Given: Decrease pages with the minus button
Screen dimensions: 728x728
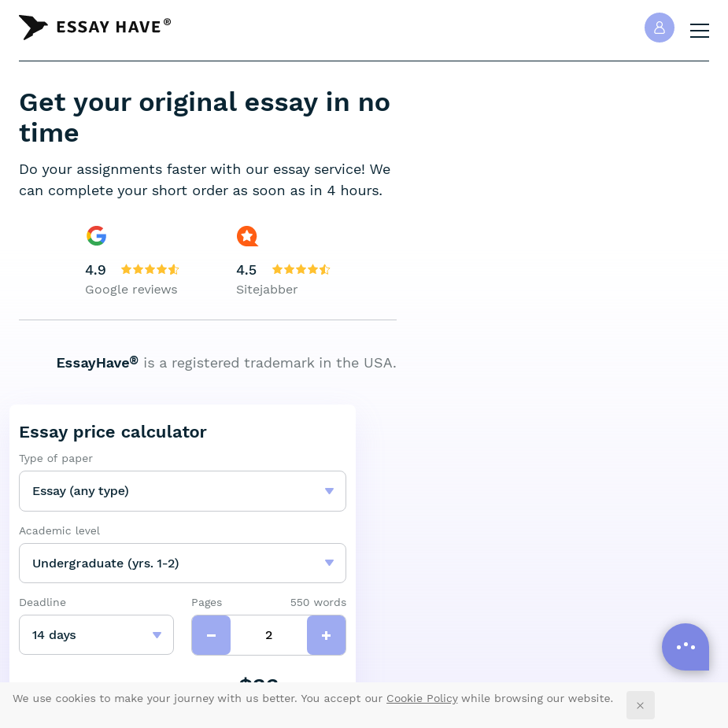Looking at the screenshot, I should pos(211,635).
